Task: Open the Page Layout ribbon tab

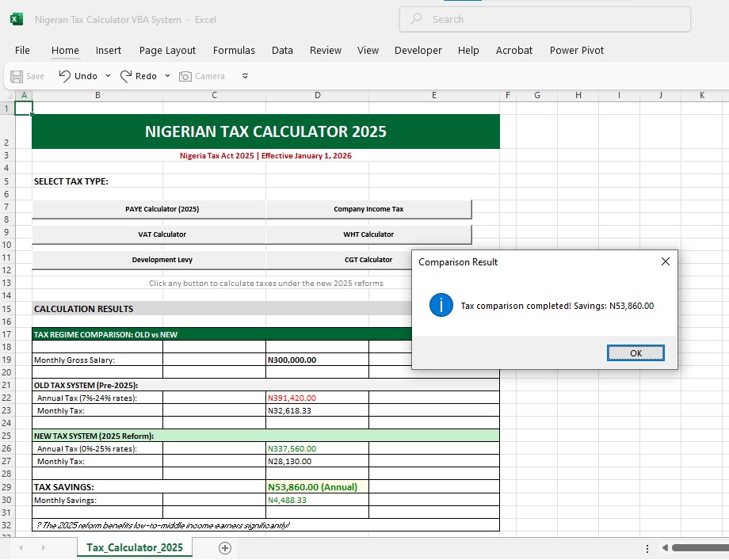Action: 167,50
